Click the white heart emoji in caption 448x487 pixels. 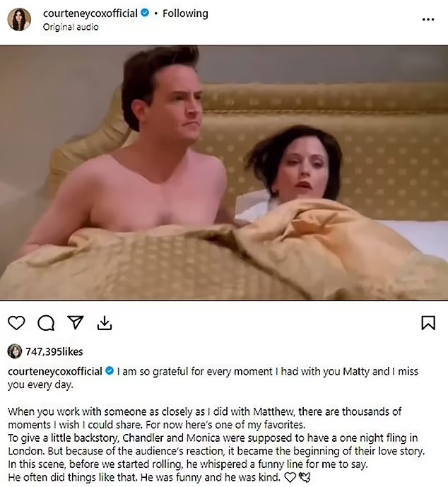tap(290, 477)
